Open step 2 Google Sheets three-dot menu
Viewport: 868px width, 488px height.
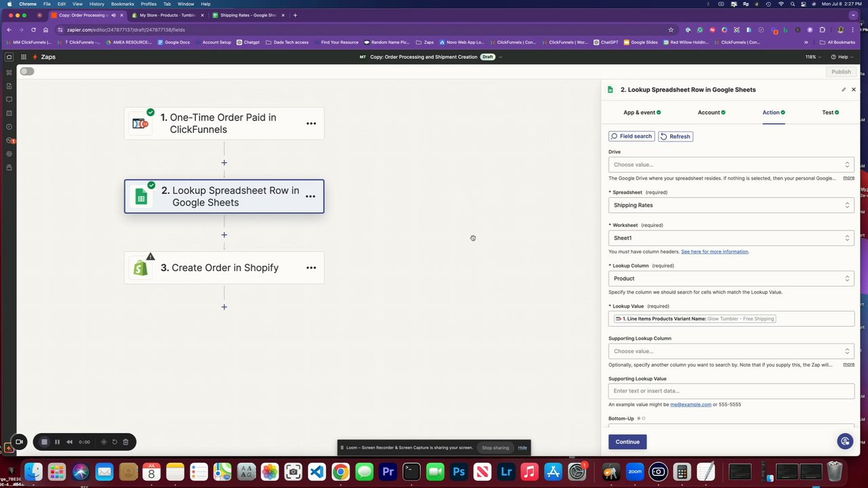(x=311, y=197)
